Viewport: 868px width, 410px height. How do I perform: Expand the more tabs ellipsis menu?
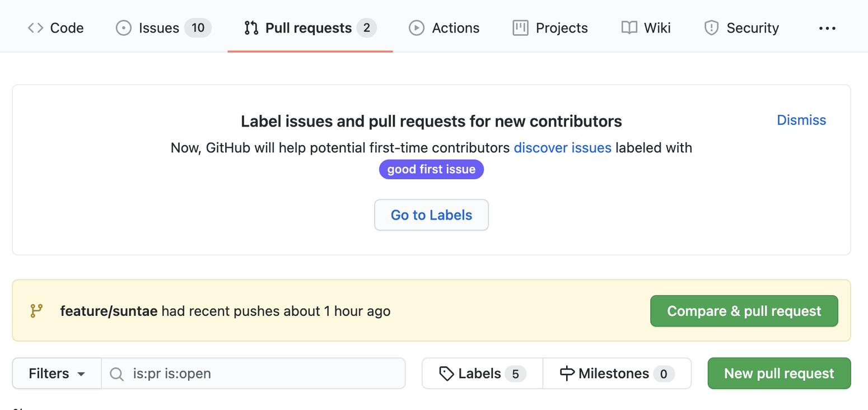click(827, 28)
